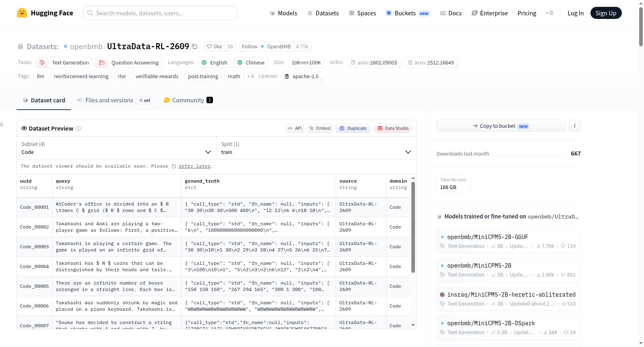Focus the search models, datasets, users field
644x347 pixels.
160,13
